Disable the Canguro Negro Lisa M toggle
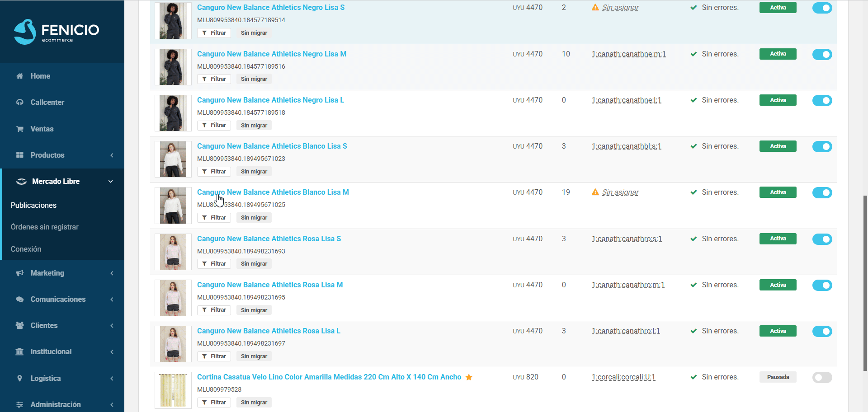Viewport: 868px width, 412px height. coord(822,54)
